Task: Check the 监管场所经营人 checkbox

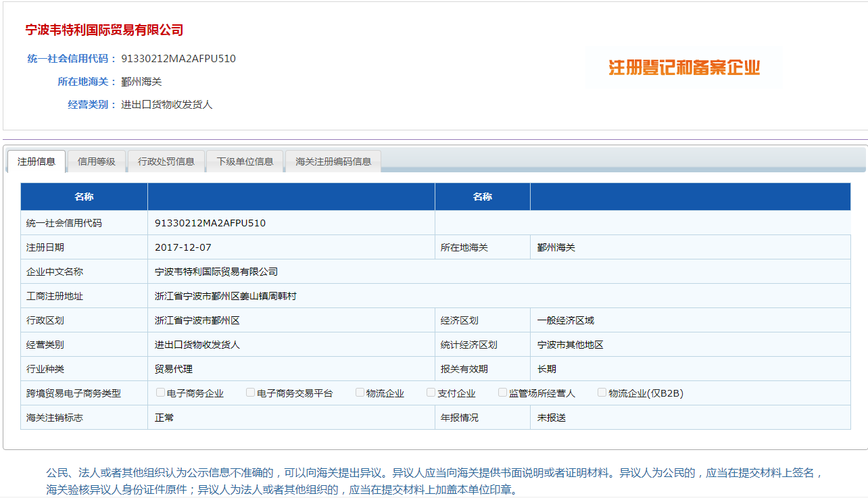Action: [x=502, y=392]
